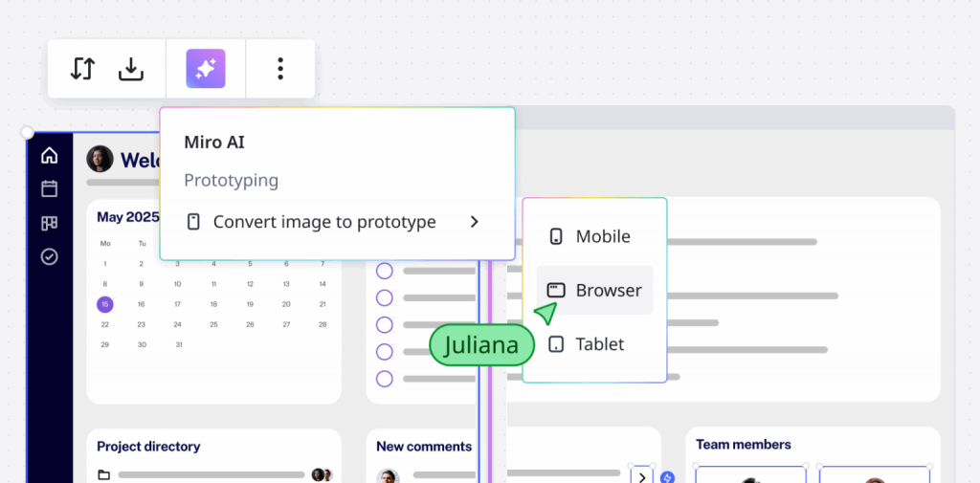The image size is (980, 483).
Task: Click the download icon in the toolbar
Action: click(131, 69)
